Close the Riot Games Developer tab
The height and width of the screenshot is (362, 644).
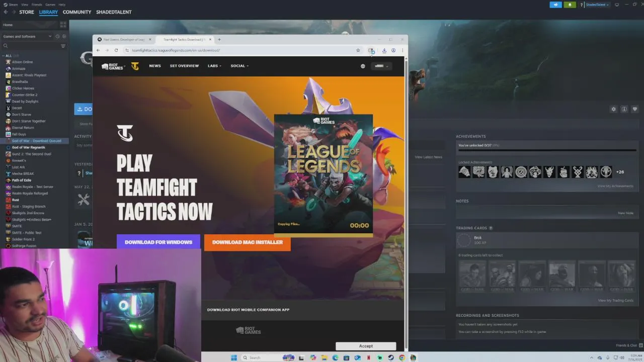click(x=149, y=39)
